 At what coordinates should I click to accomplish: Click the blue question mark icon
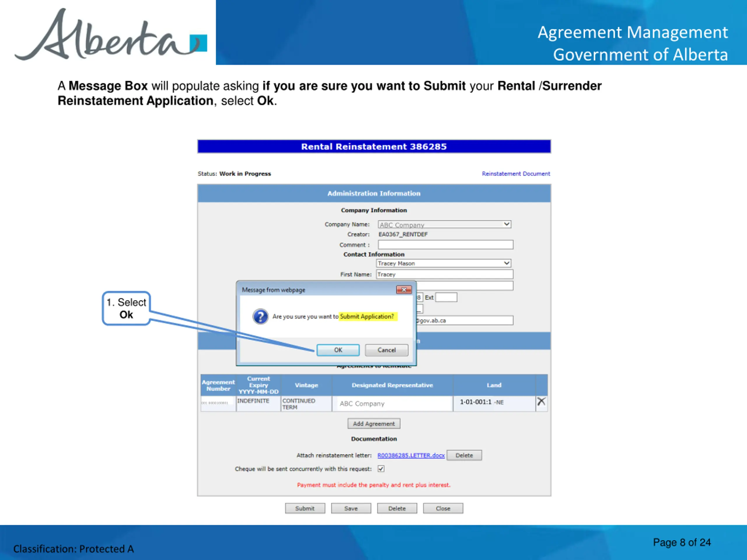tap(260, 317)
